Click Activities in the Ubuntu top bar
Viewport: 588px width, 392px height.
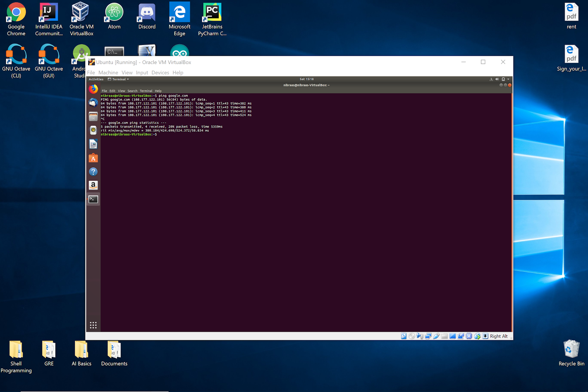[96, 79]
